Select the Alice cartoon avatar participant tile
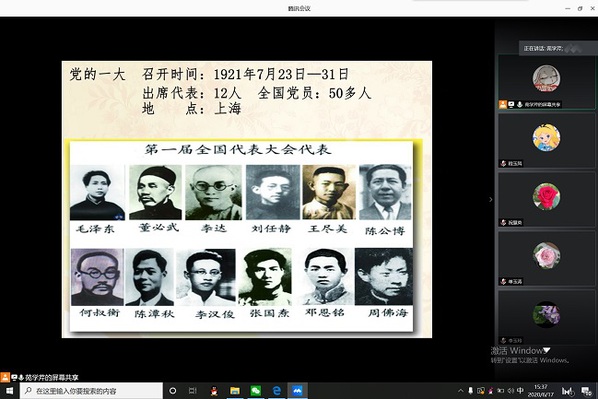Screen dimensions: 598x399 point(547,141)
